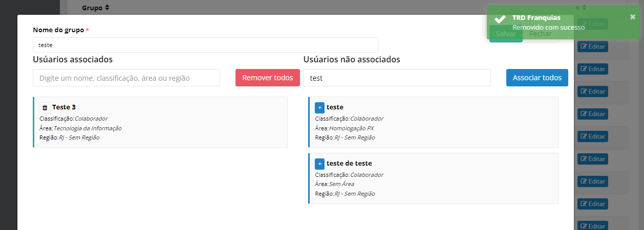The image size is (644, 230).
Task: Click the associated users search box
Action: [x=126, y=78]
